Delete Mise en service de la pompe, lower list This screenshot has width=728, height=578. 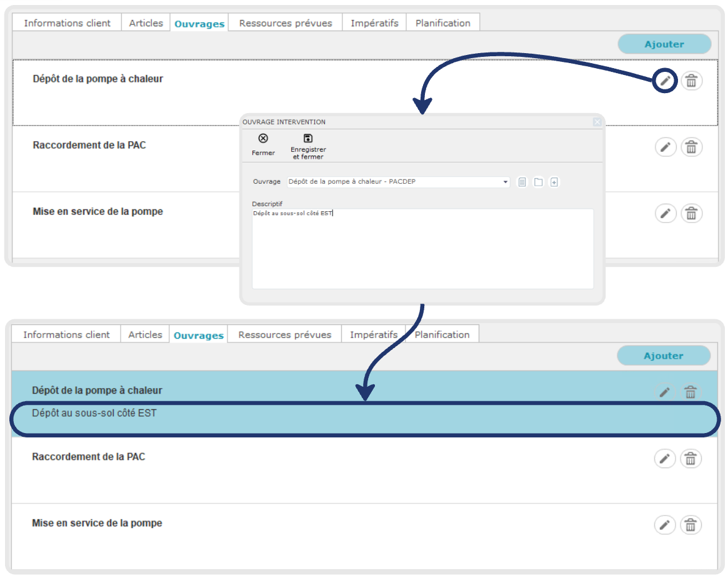pos(691,526)
